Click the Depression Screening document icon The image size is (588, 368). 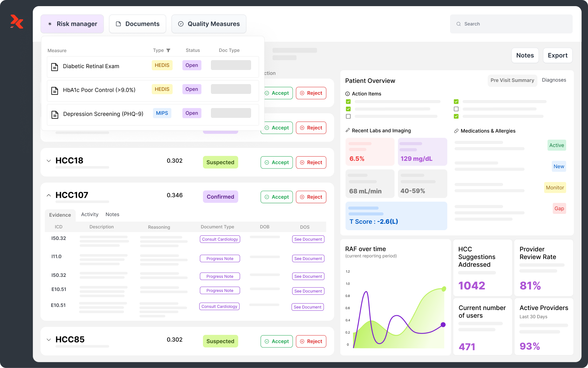point(55,114)
